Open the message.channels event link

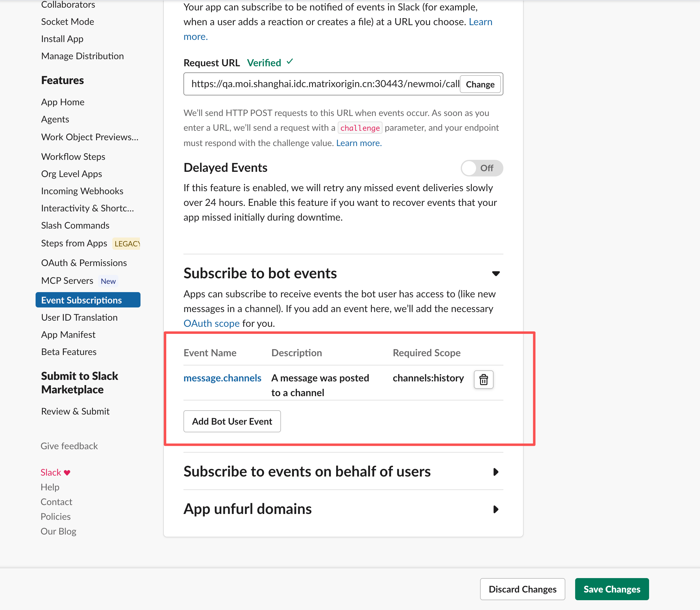click(222, 378)
